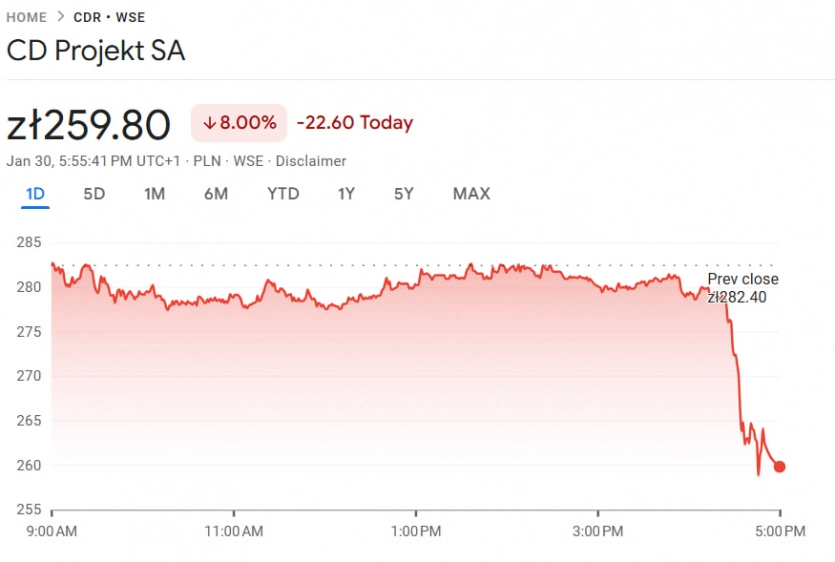Click the CD Projekt SA title
This screenshot has height=562, width=835.
tap(96, 51)
